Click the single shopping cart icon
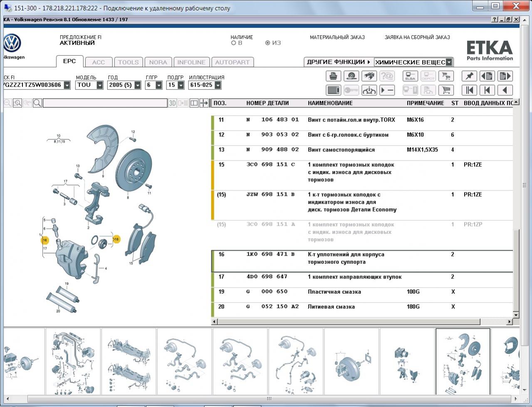 click(446, 90)
